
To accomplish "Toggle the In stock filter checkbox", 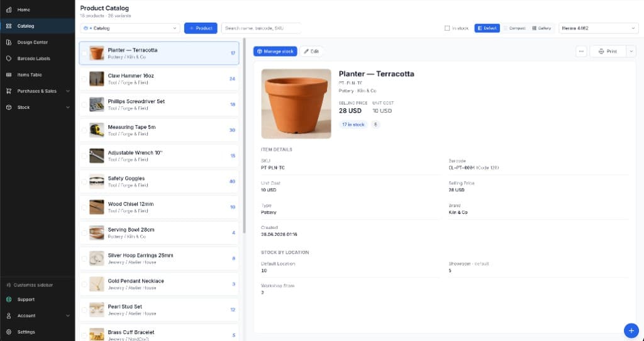I will [447, 28].
